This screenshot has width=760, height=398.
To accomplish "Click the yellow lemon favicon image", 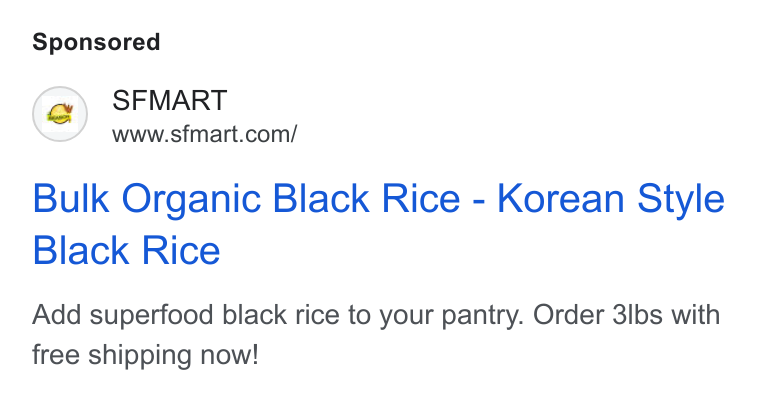I will coord(60,114).
